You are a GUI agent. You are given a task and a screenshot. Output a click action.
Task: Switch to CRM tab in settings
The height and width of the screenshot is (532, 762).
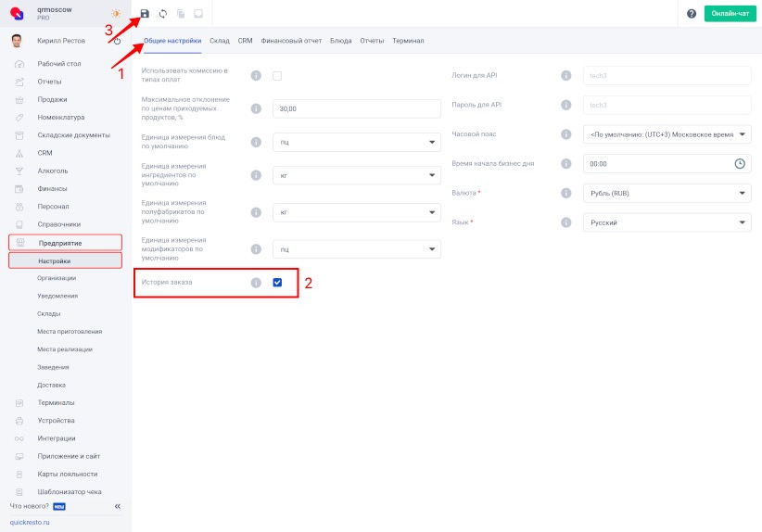tap(245, 41)
